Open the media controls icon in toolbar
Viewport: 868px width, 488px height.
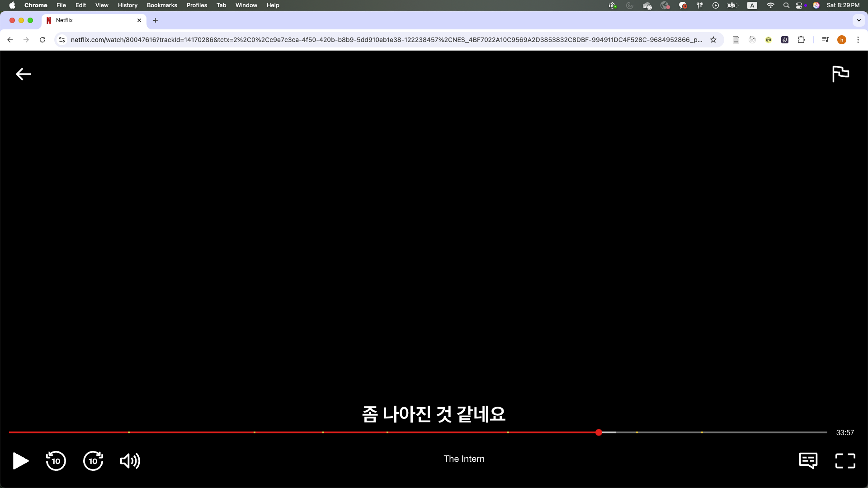[x=826, y=40]
